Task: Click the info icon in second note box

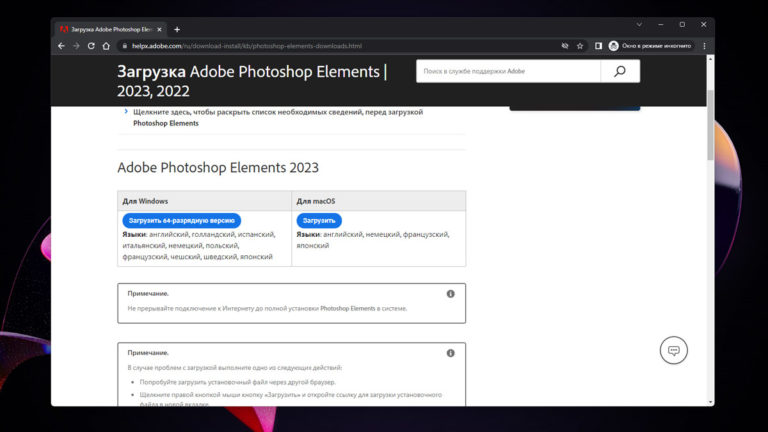Action: [x=451, y=353]
